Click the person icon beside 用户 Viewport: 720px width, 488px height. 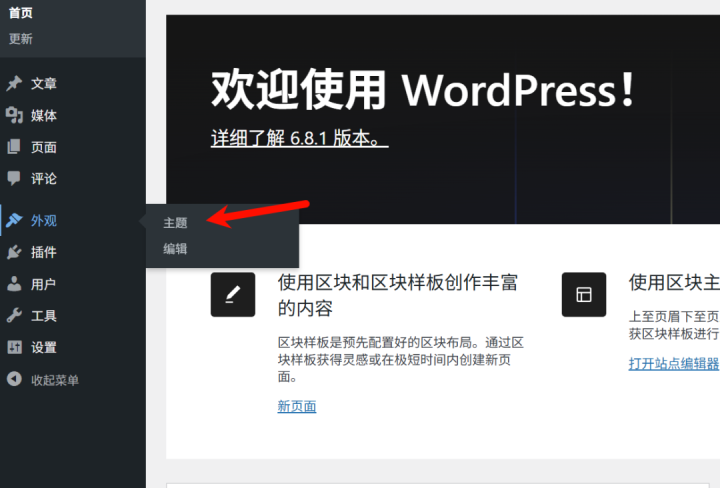coord(14,284)
